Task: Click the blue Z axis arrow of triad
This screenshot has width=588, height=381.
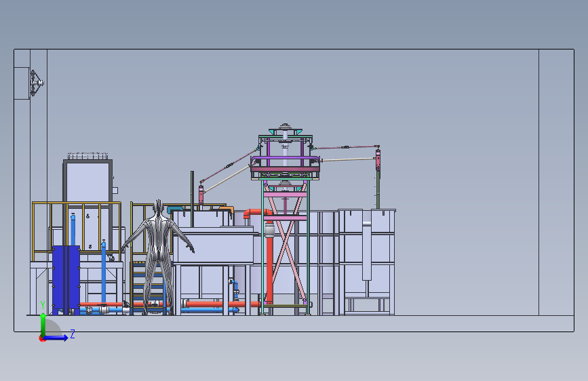Action: pyautogui.click(x=56, y=338)
